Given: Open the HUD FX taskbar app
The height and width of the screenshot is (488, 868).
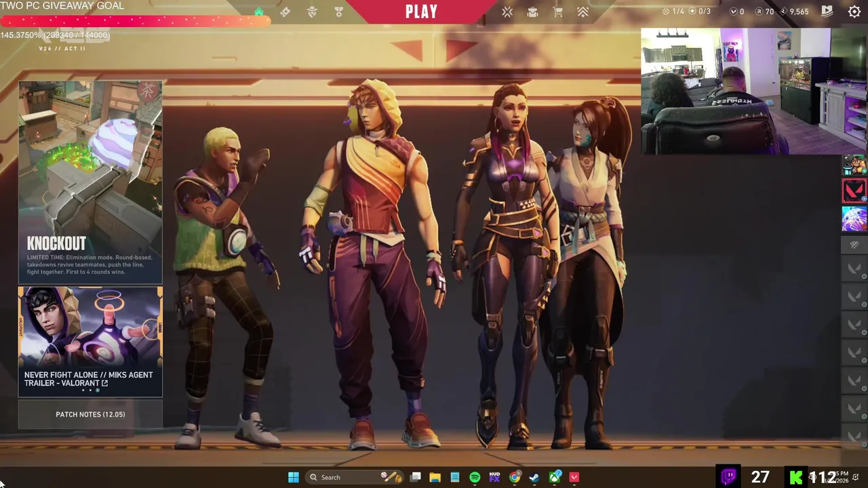Looking at the screenshot, I should (x=494, y=477).
